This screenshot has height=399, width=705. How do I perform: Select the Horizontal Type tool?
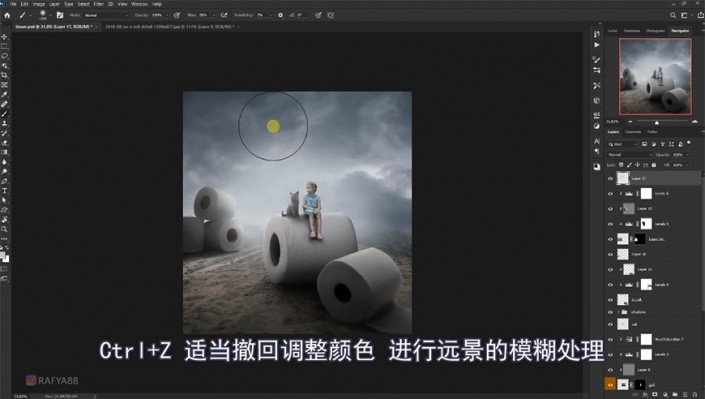pyautogui.click(x=4, y=191)
